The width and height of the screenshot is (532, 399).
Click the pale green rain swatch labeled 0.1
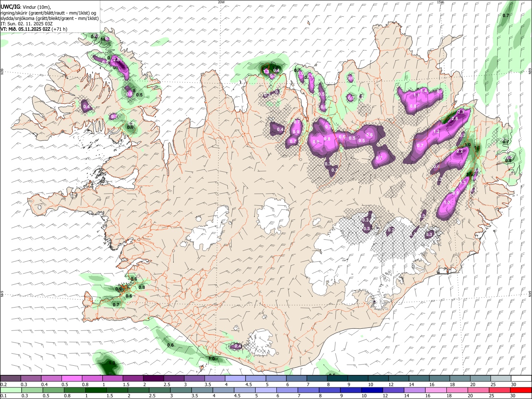tap(10, 390)
